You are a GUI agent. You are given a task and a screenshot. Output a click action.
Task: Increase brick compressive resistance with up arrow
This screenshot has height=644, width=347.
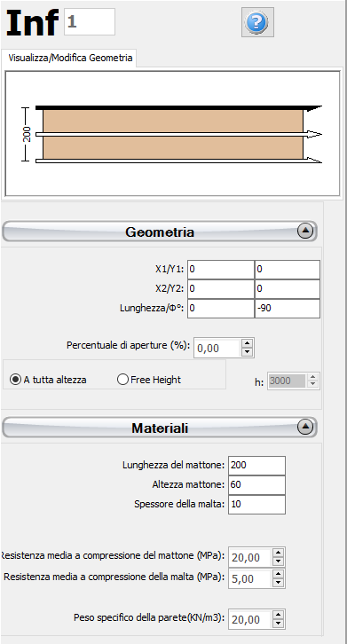click(x=279, y=553)
